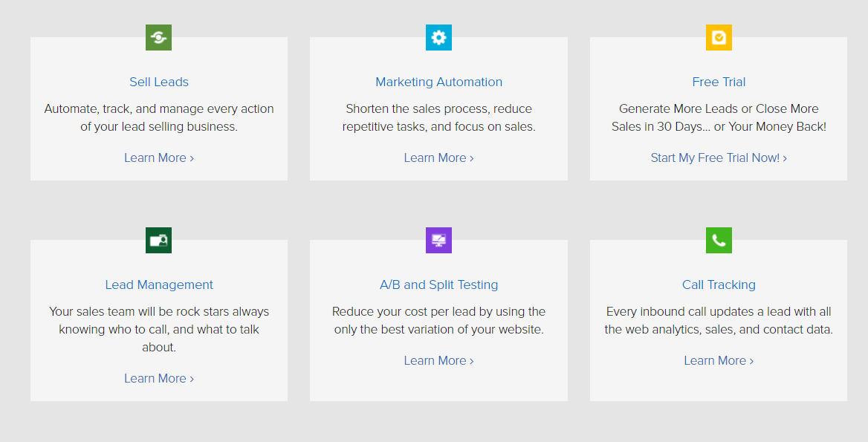868x442 pixels.
Task: Select the A/B and Split Testing monitor icon
Action: click(438, 240)
